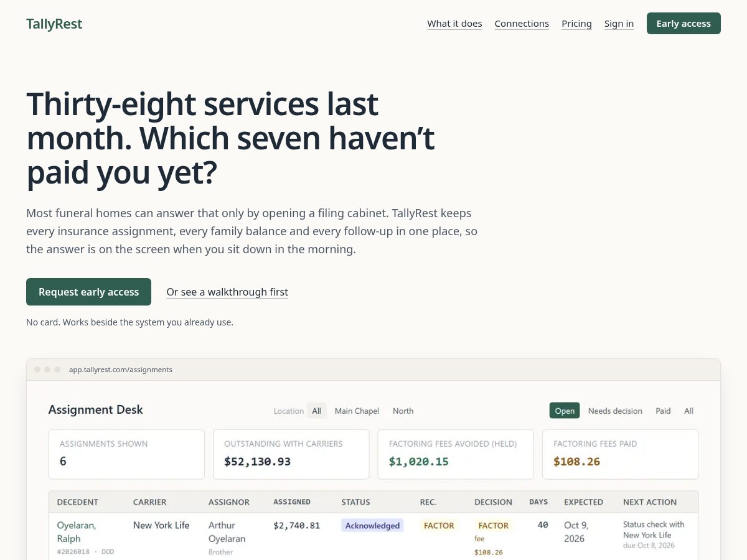Click the Outstanding With Carriers card

coord(291,454)
